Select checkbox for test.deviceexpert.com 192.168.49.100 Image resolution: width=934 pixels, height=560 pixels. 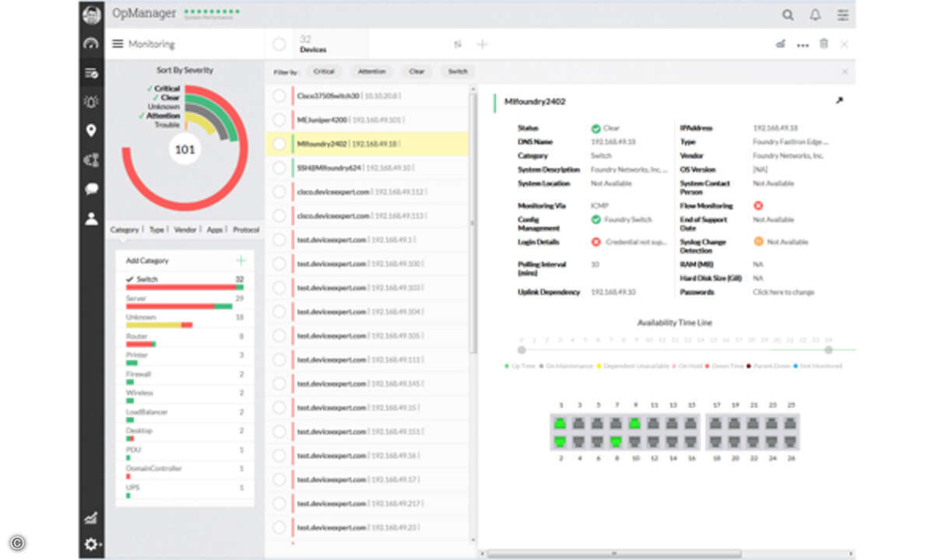[279, 264]
